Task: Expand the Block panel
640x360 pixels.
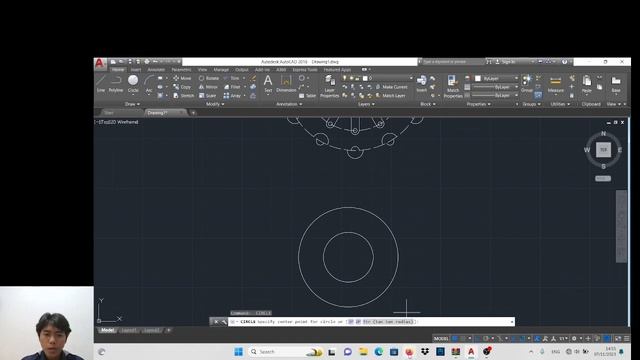Action: (428, 104)
